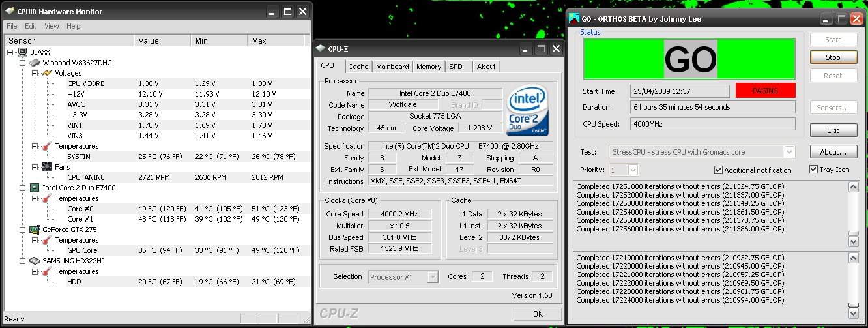Screen dimensions: 868x328
Task: Click the About... button in ORTHOS
Action: (833, 152)
